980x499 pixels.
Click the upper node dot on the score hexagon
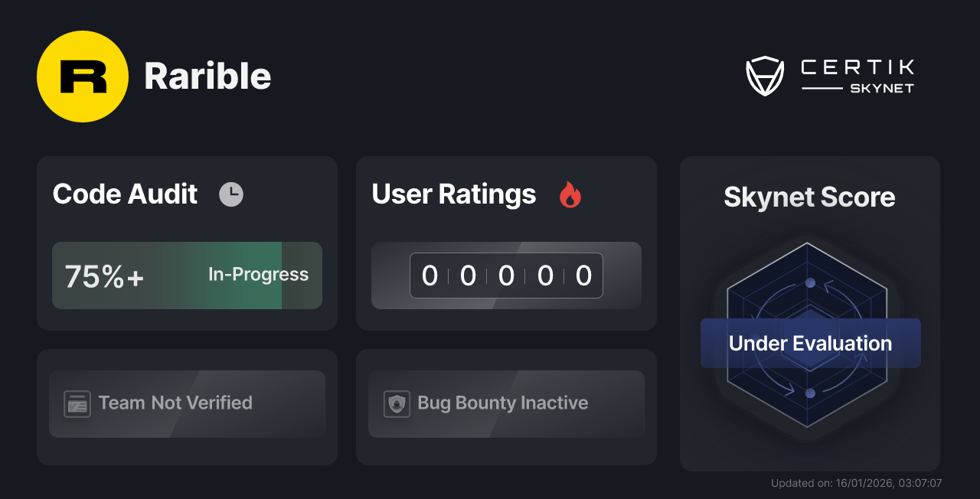click(809, 282)
